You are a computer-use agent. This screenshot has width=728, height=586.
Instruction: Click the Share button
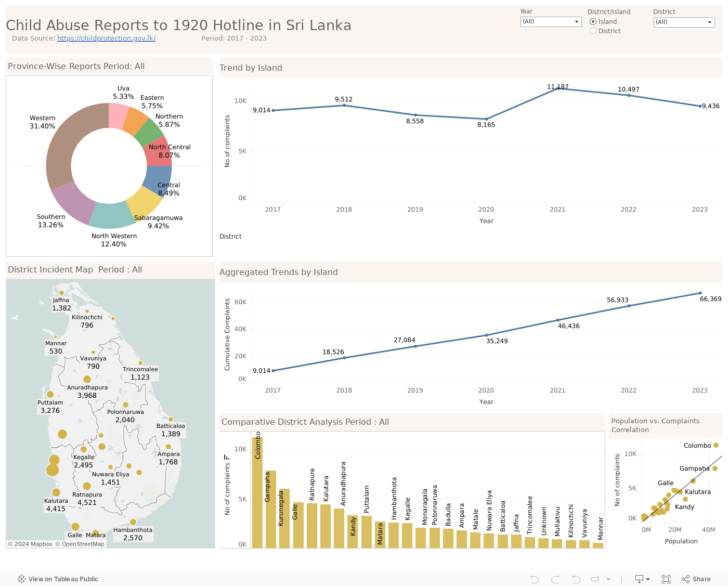696,579
